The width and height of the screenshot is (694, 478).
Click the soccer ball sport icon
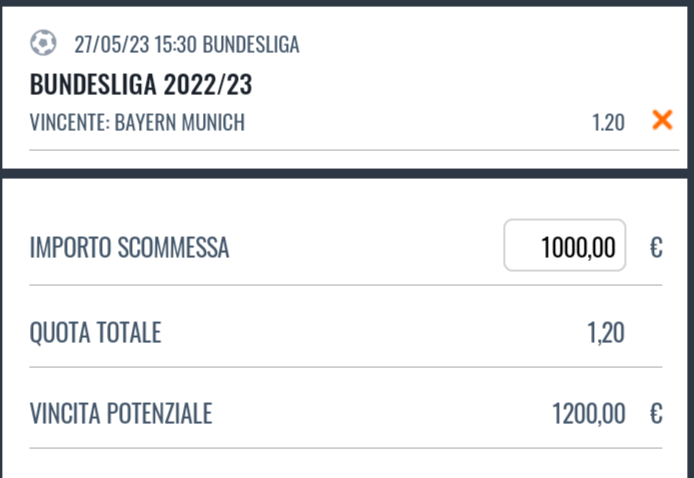pos(43,43)
